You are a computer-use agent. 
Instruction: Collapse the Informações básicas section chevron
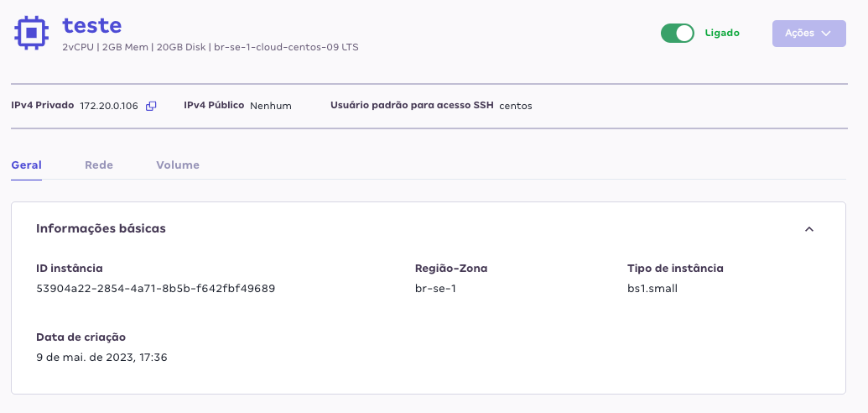[809, 229]
